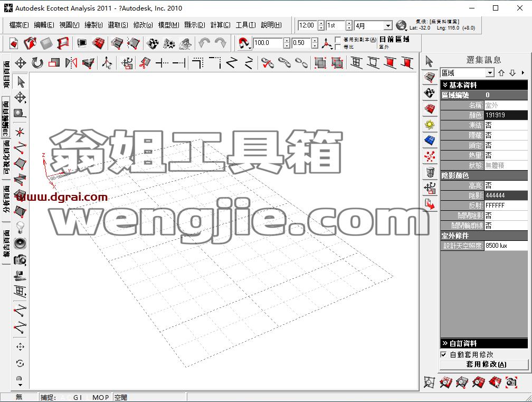Switch to the 報告頁面 tab
532x402 pixels.
[6, 243]
